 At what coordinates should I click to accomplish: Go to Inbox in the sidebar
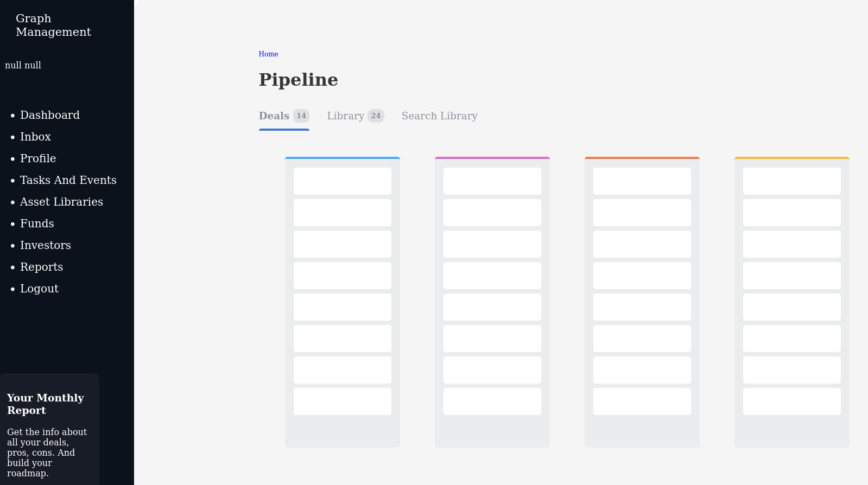[35, 137]
